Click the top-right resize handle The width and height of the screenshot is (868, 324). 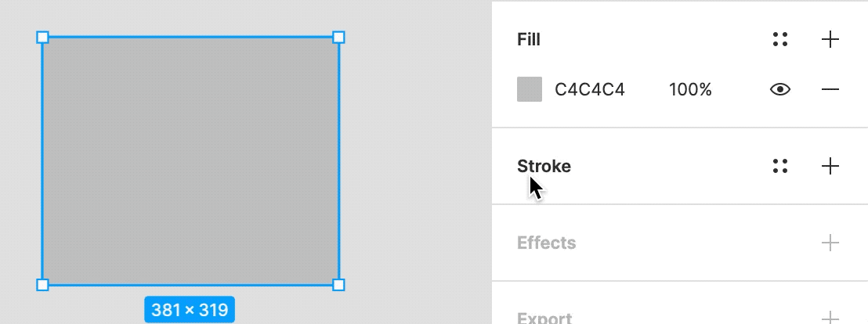(338, 37)
